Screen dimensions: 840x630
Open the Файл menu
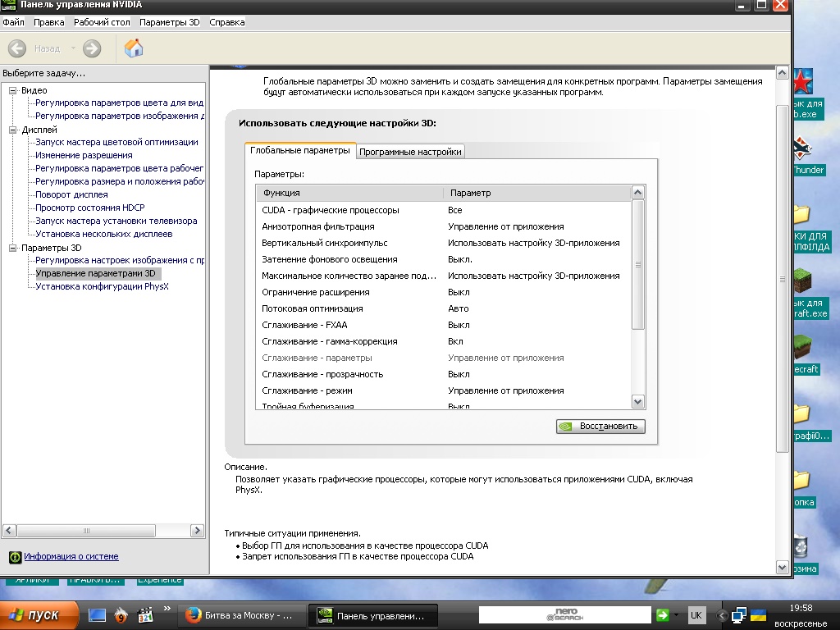(13, 22)
